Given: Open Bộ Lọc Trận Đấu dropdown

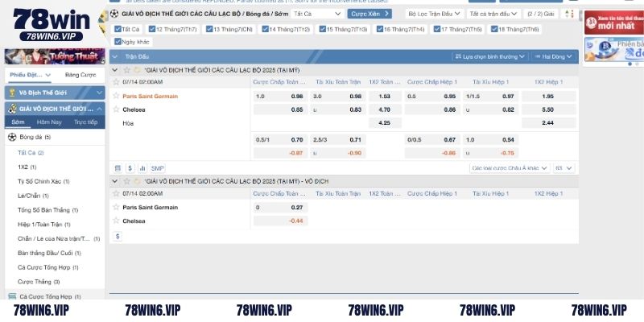Looking at the screenshot, I should point(435,14).
